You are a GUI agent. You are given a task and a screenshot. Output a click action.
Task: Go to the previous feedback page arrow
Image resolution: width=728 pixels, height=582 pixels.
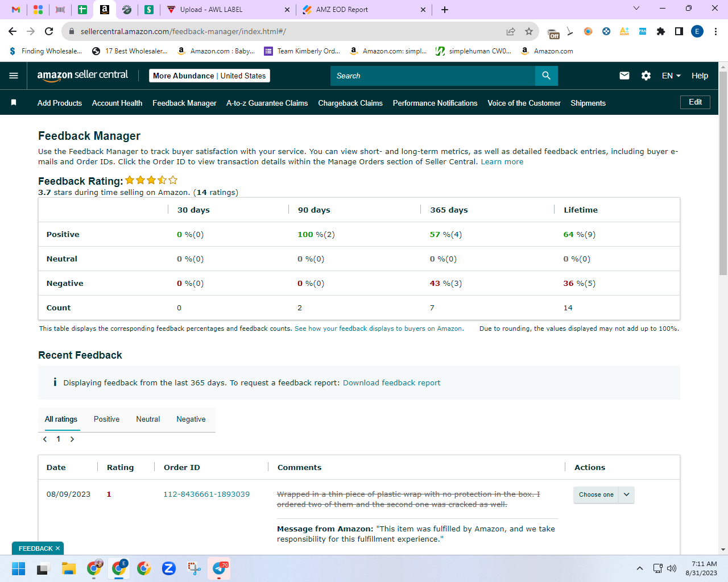[45, 439]
